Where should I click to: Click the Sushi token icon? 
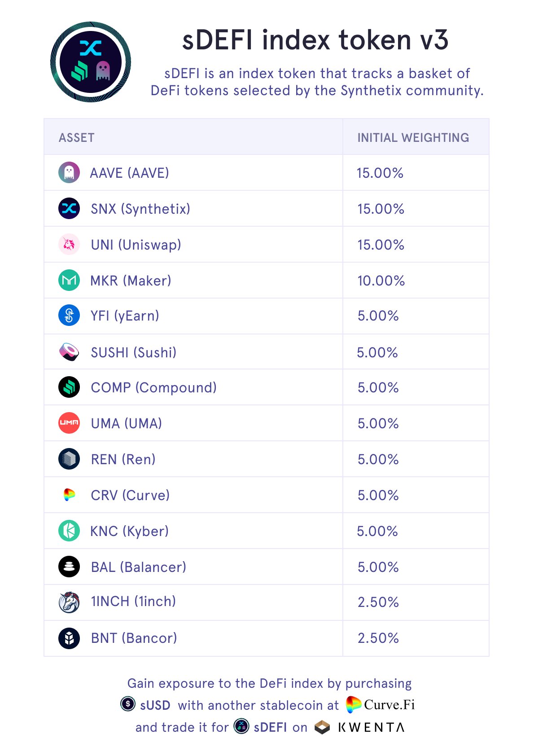[x=69, y=352]
